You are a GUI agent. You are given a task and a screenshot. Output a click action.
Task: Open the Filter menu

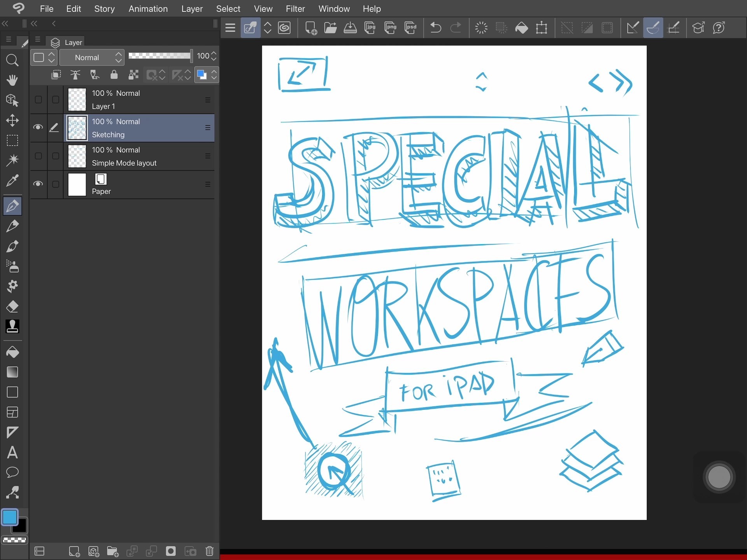(295, 9)
